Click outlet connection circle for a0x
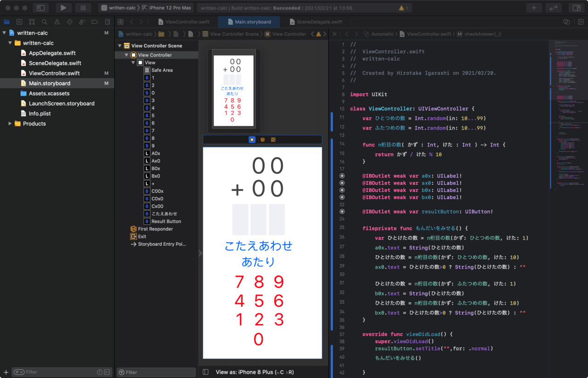The image size is (588, 378). click(x=342, y=176)
